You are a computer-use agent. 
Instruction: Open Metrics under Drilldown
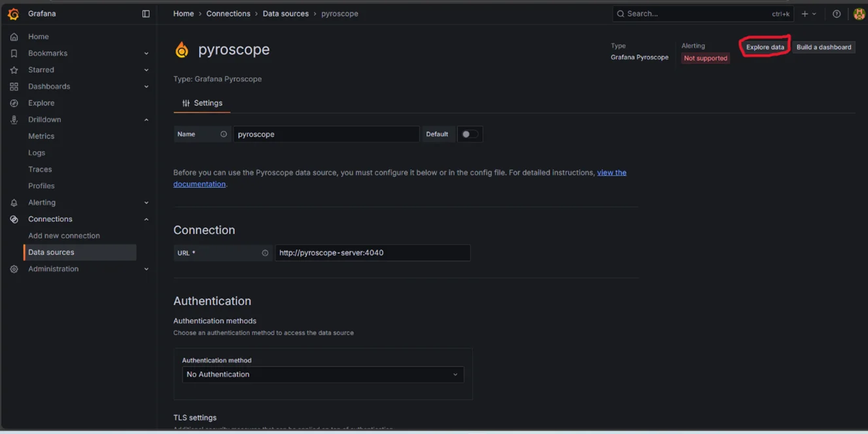(41, 136)
